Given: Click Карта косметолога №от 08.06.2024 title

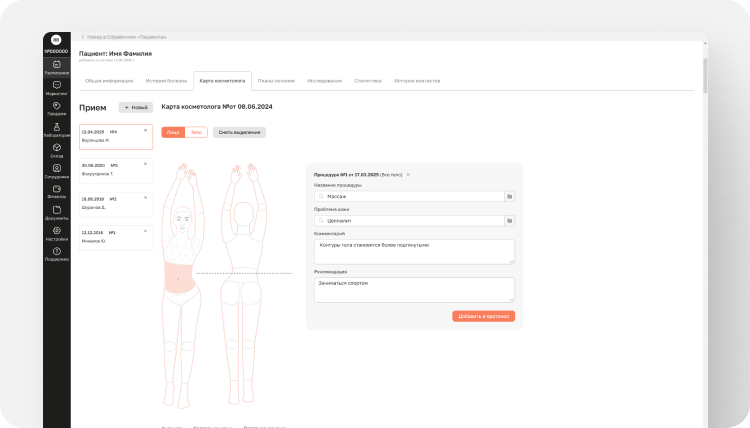Looking at the screenshot, I should click(x=217, y=107).
